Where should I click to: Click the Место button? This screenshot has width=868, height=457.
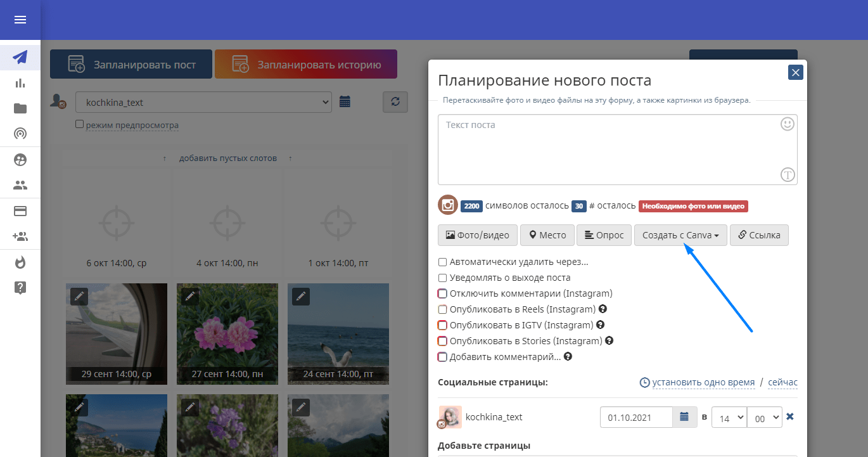[x=547, y=235]
